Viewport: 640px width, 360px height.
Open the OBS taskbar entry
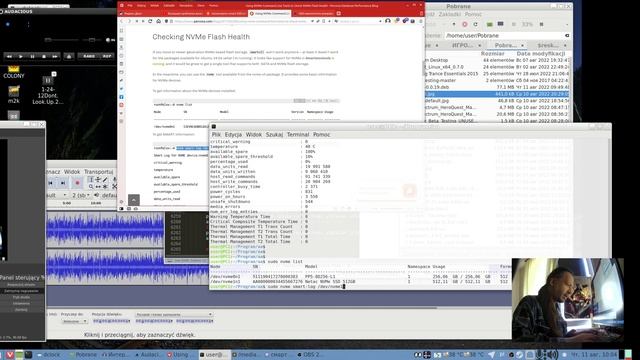pyautogui.click(x=309, y=355)
